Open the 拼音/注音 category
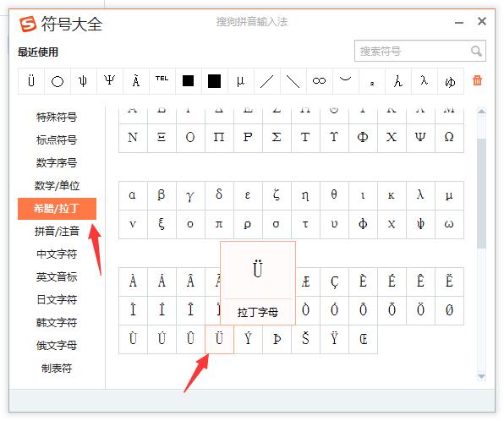 coord(57,232)
